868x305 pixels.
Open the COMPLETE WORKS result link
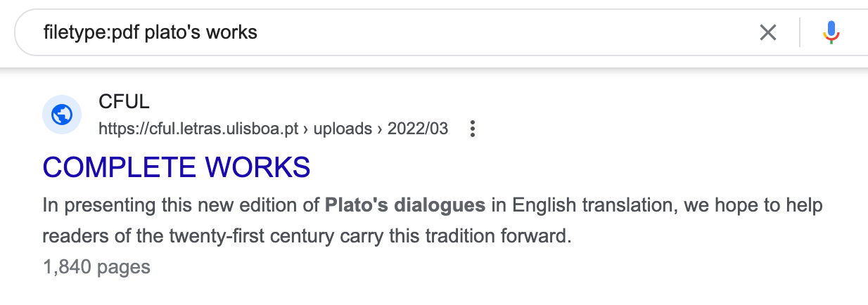(x=177, y=167)
